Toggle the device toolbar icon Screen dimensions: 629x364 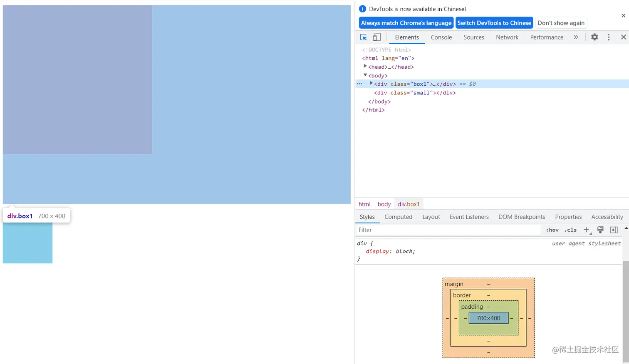(376, 37)
